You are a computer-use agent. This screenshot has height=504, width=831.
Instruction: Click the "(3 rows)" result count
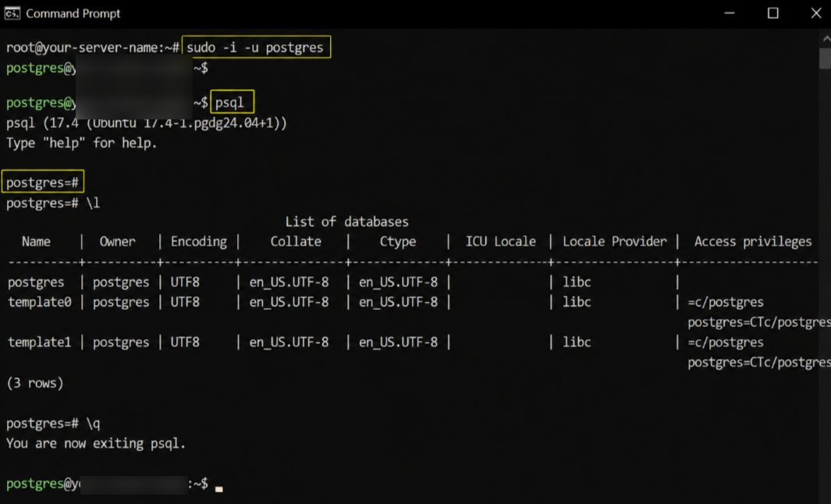35,383
